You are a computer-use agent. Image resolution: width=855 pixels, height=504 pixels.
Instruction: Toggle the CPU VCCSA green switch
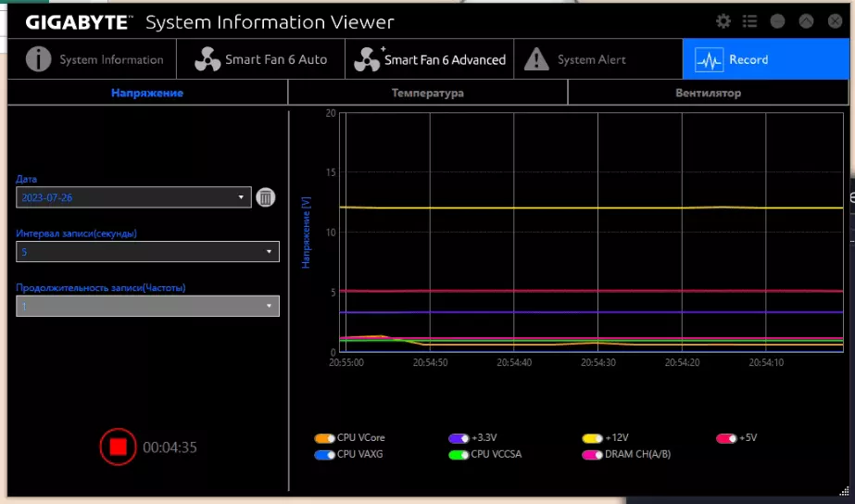click(x=459, y=455)
